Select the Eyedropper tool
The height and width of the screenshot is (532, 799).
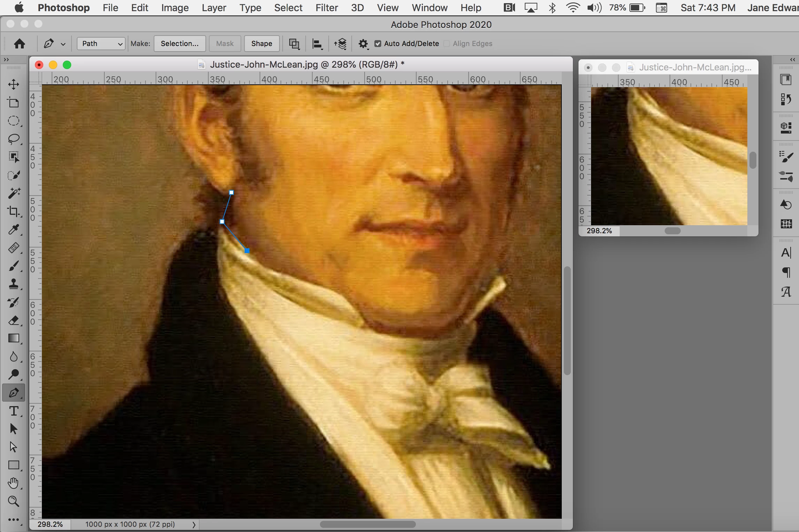click(x=14, y=229)
